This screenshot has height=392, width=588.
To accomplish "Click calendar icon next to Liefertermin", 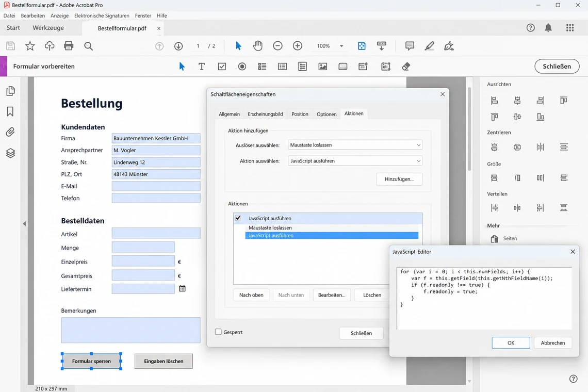I will [182, 288].
